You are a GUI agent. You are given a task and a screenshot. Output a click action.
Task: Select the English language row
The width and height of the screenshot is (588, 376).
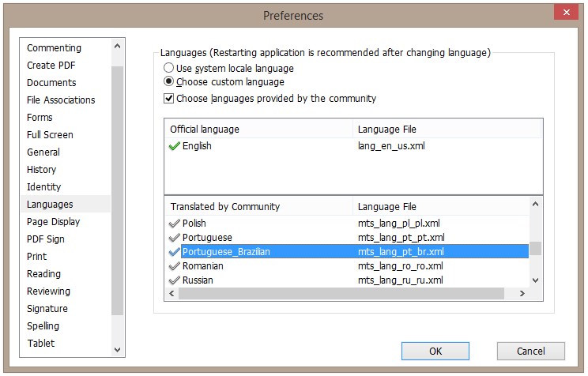(353, 146)
